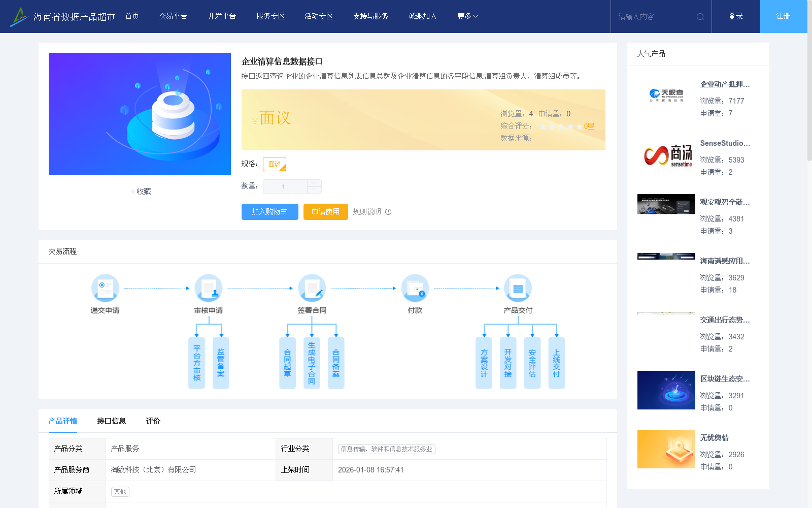Click the 生成电子合同 step box
The width and height of the screenshot is (812, 508).
[312, 363]
